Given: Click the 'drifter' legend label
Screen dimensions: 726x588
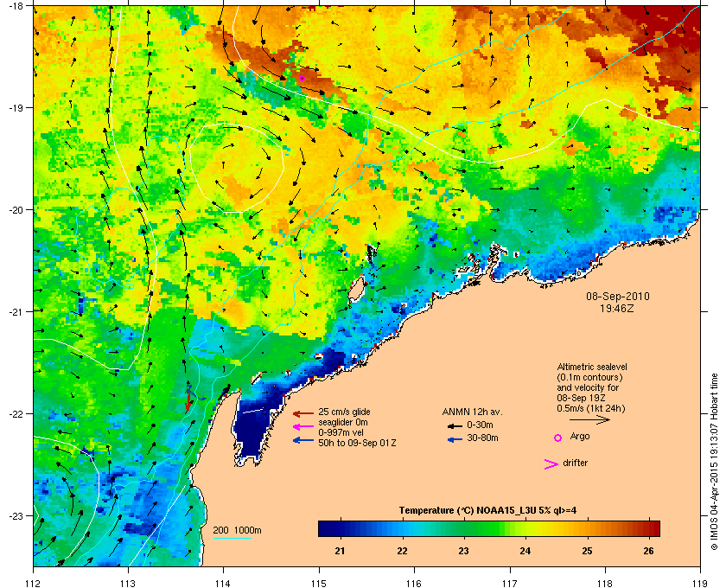Looking at the screenshot, I should coord(575,463).
